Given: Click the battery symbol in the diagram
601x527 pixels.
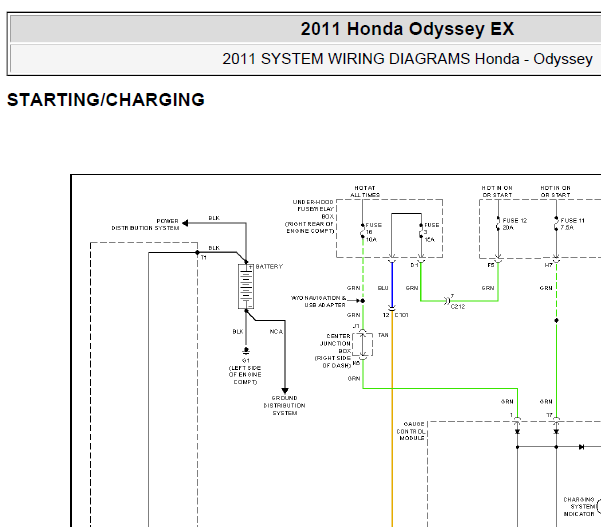Looking at the screenshot, I should pos(246,286).
